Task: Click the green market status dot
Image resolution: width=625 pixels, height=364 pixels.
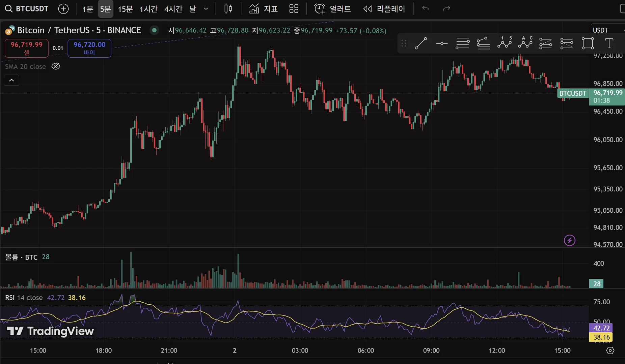Action: pos(154,30)
